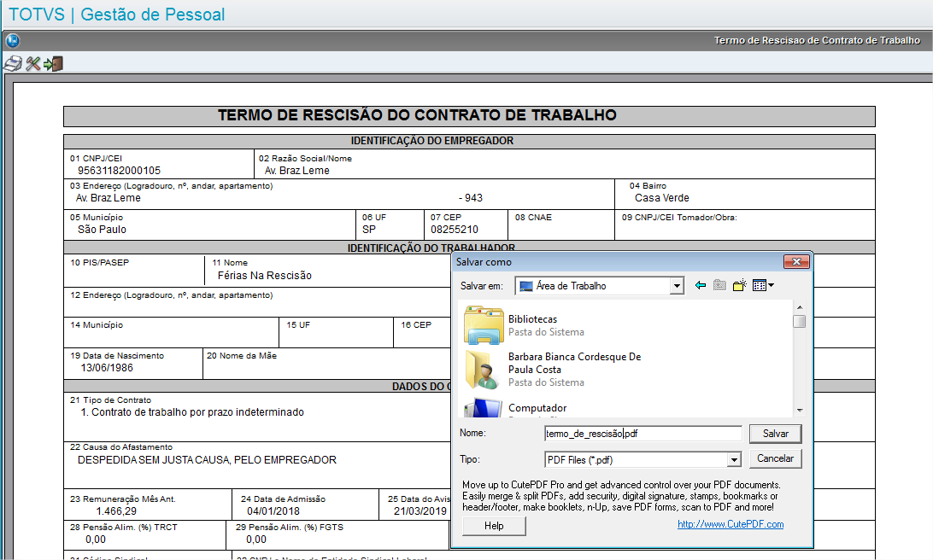The image size is (933, 560).
Task: Click the Help button
Action: [x=494, y=526]
